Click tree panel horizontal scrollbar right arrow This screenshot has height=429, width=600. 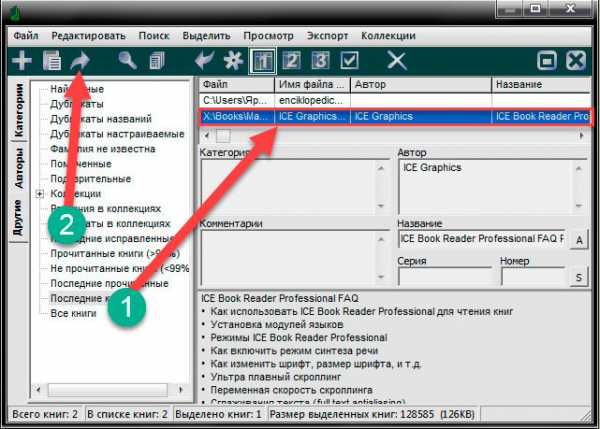point(181,390)
